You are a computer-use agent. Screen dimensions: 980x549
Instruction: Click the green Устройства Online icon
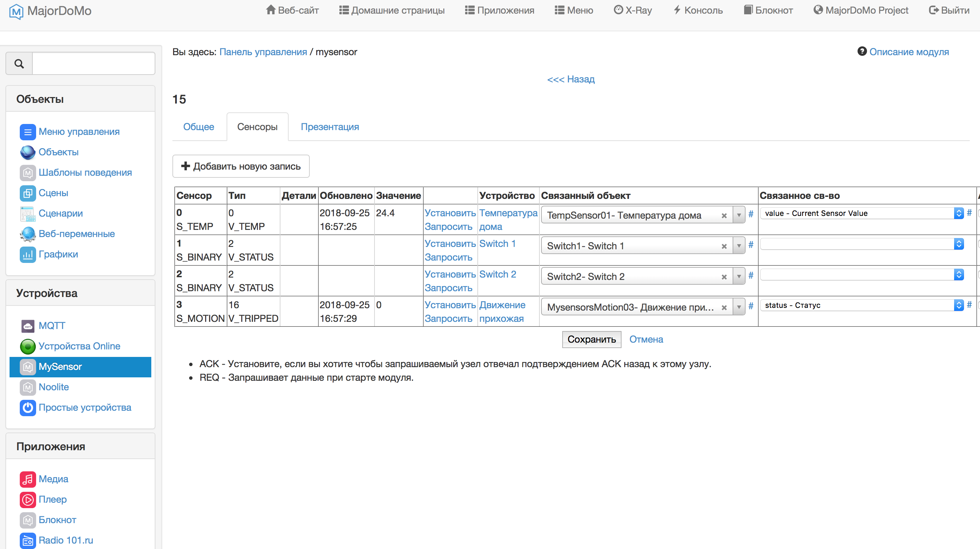pyautogui.click(x=27, y=346)
